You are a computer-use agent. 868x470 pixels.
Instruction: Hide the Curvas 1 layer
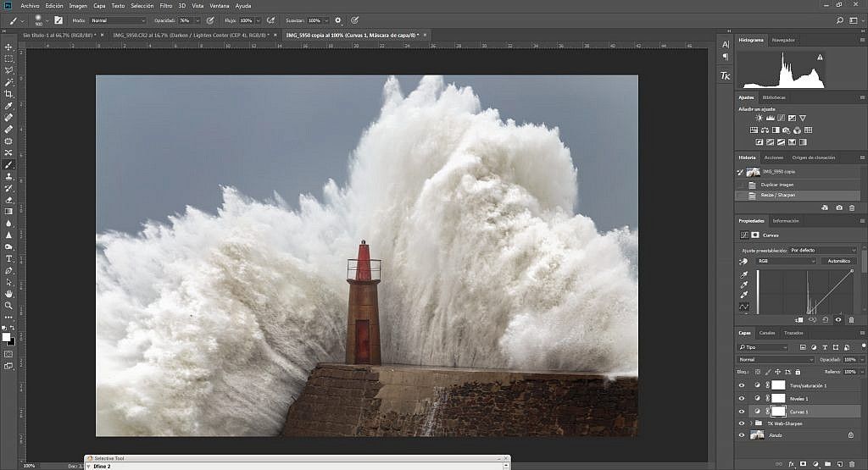coord(742,412)
